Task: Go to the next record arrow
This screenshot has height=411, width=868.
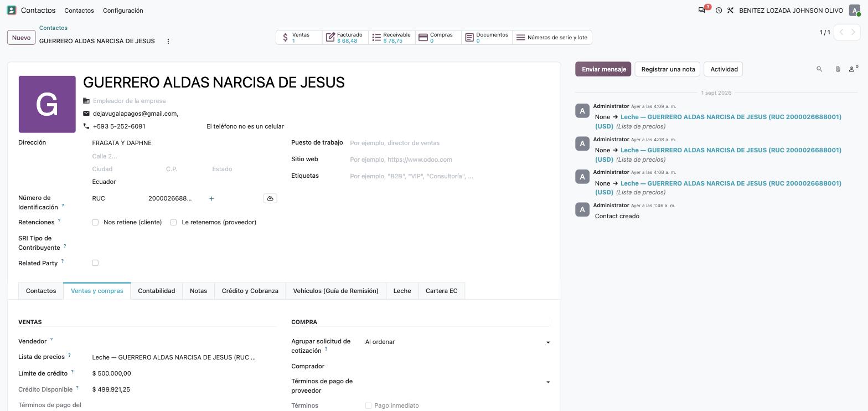Action: click(x=854, y=32)
